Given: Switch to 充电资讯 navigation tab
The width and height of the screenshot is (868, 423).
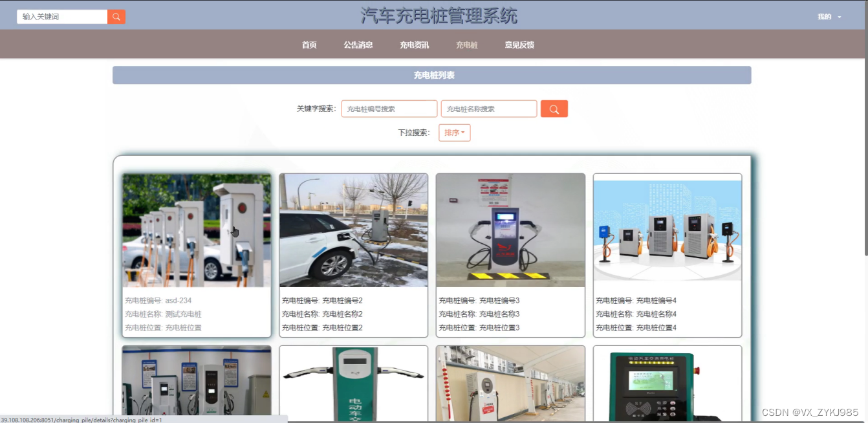Looking at the screenshot, I should [x=414, y=45].
